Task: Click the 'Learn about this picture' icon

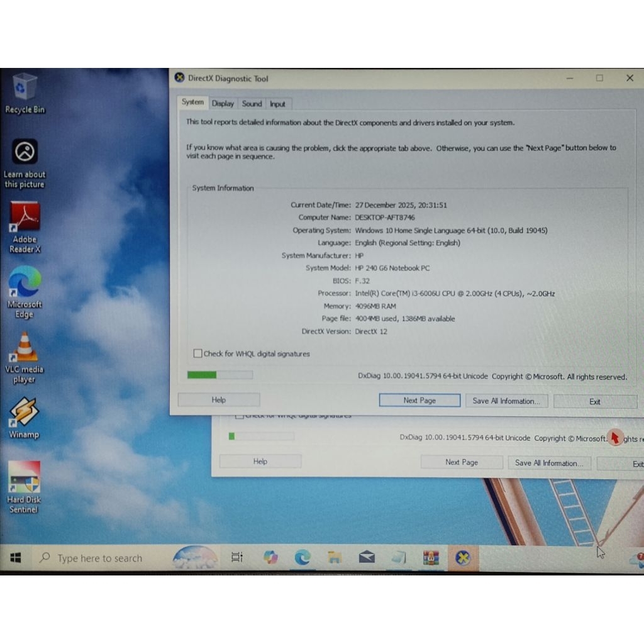Action: tap(25, 152)
